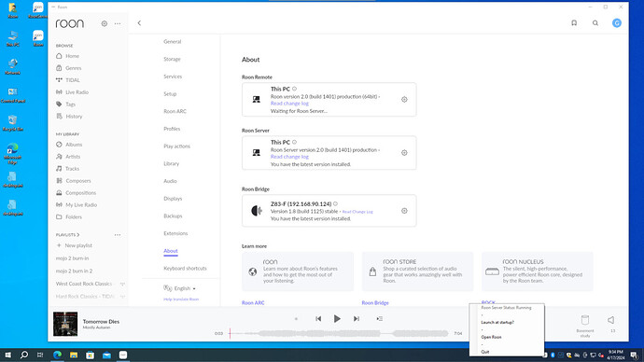This screenshot has width=644, height=362.
Task: Open Compositions in My Library
Action: pos(81,193)
